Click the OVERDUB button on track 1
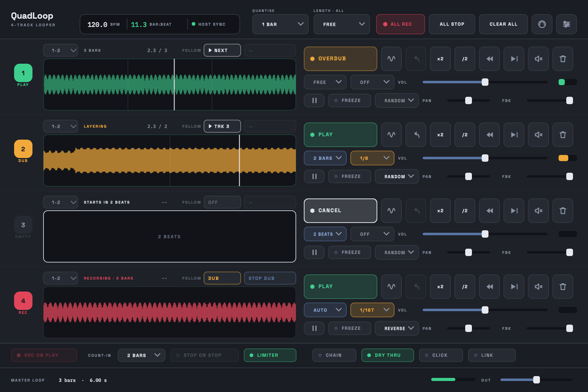 [x=340, y=59]
